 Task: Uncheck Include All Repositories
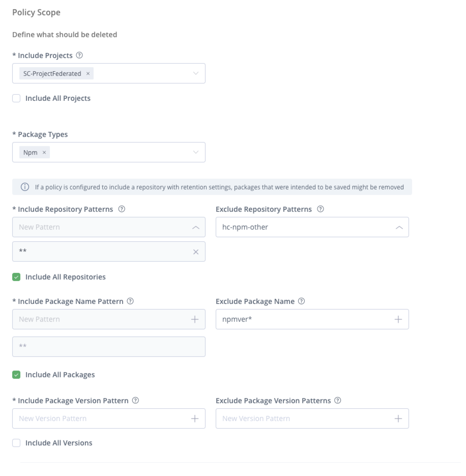click(16, 277)
